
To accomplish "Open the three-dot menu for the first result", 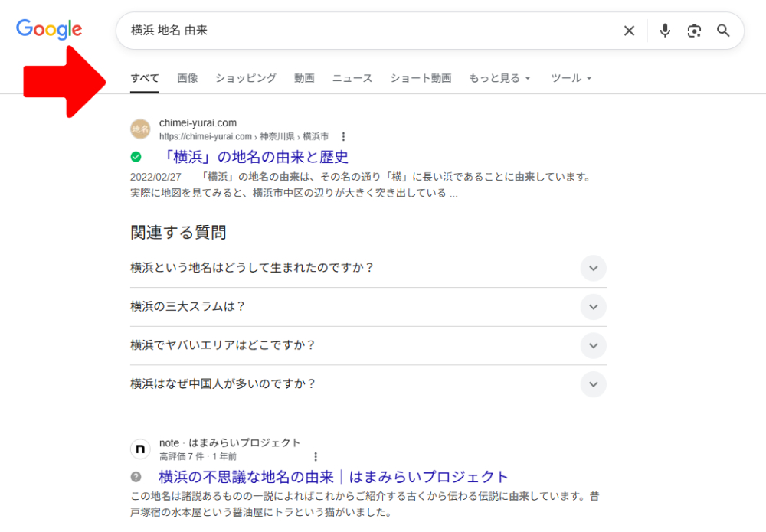I will click(343, 135).
